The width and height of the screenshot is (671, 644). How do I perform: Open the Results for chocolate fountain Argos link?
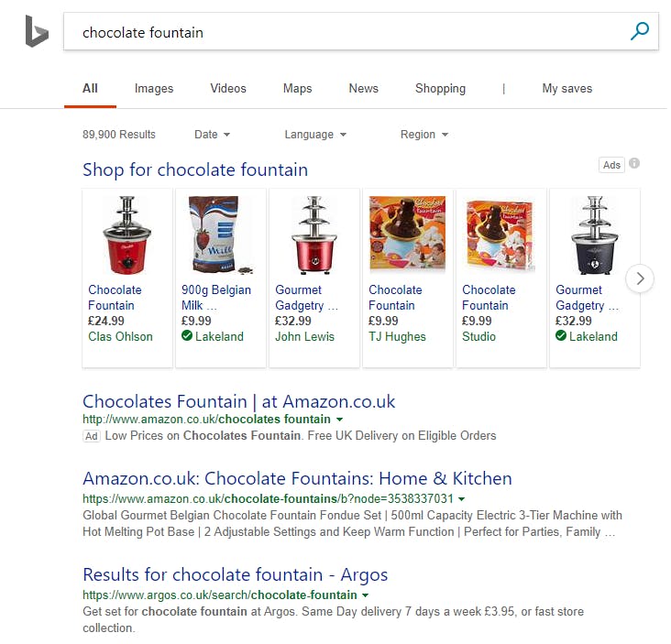point(235,575)
